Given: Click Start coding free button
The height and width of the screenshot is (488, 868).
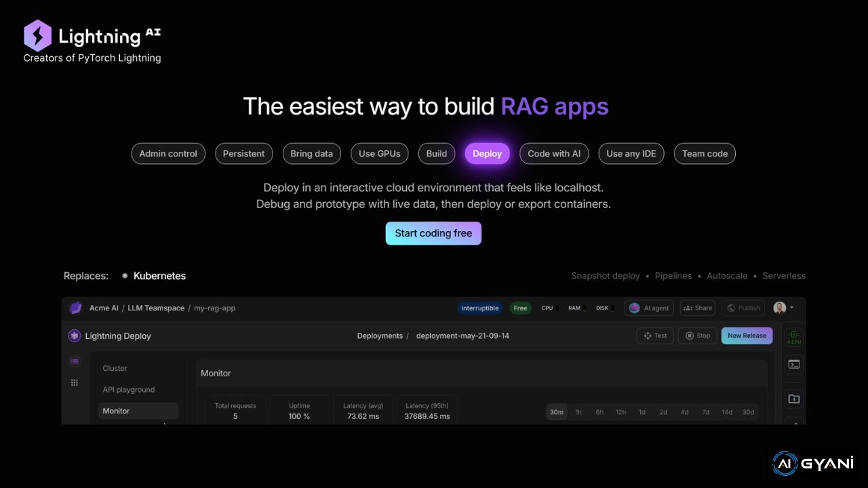Looking at the screenshot, I should point(433,233).
